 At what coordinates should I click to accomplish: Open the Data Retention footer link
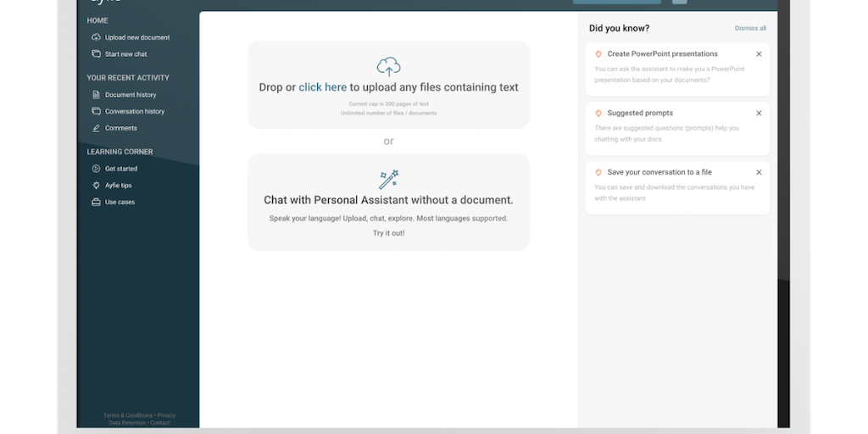[127, 422]
